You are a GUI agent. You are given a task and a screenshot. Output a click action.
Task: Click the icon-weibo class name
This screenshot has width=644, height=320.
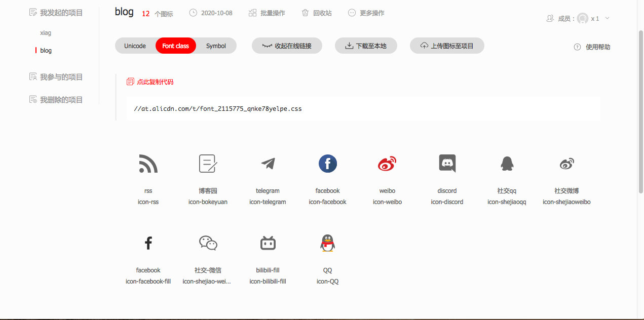pyautogui.click(x=387, y=202)
